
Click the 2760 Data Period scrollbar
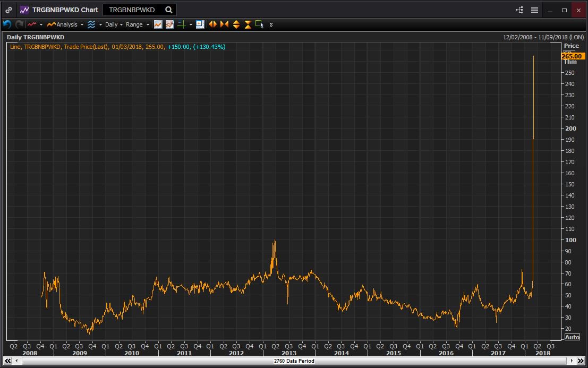click(x=294, y=361)
